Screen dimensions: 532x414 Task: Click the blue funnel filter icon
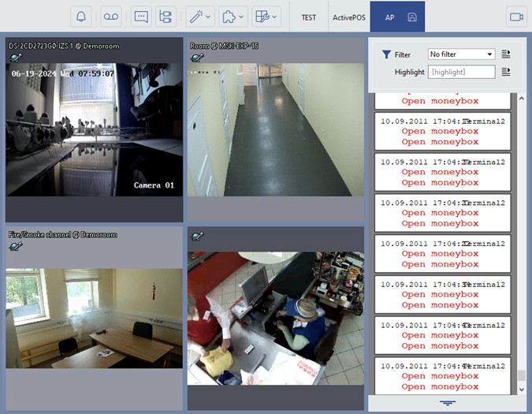coord(386,54)
